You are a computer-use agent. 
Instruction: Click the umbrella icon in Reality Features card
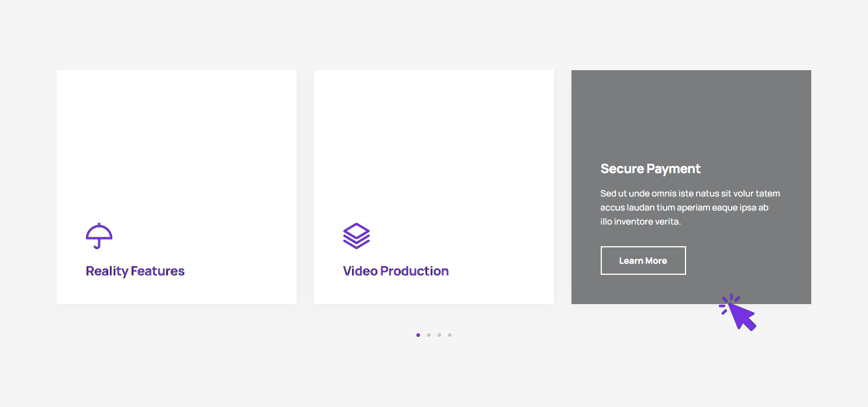point(99,236)
